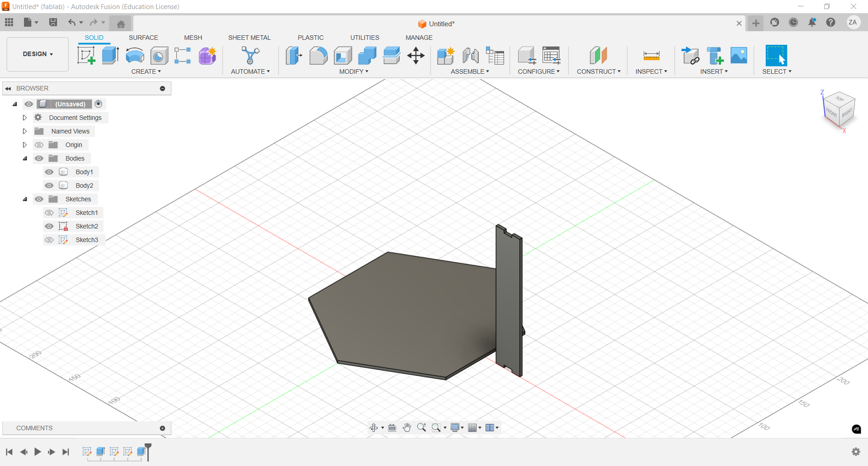Expand the Origin node
868x466 pixels.
(x=25, y=145)
